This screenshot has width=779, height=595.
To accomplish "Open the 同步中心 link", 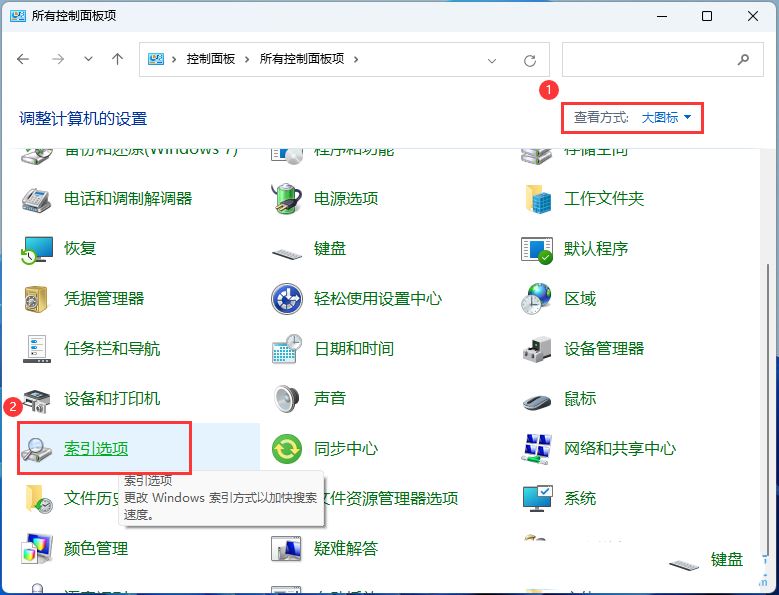I will pos(346,448).
